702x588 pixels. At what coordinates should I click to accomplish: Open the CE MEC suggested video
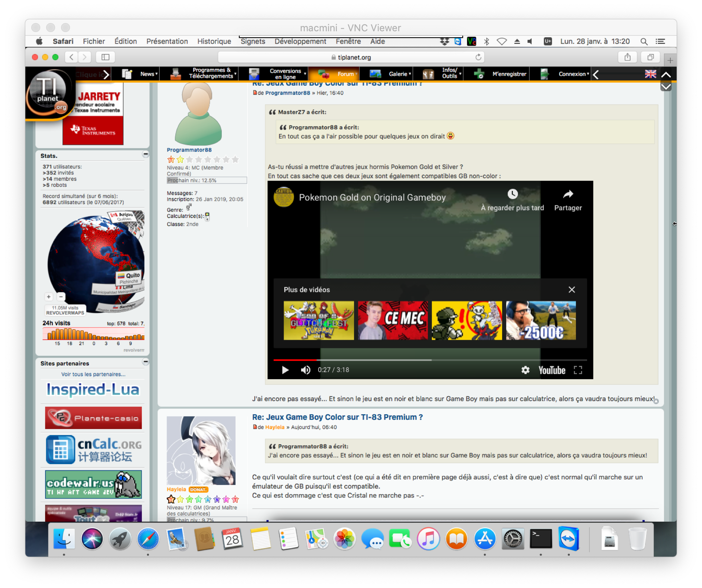393,320
